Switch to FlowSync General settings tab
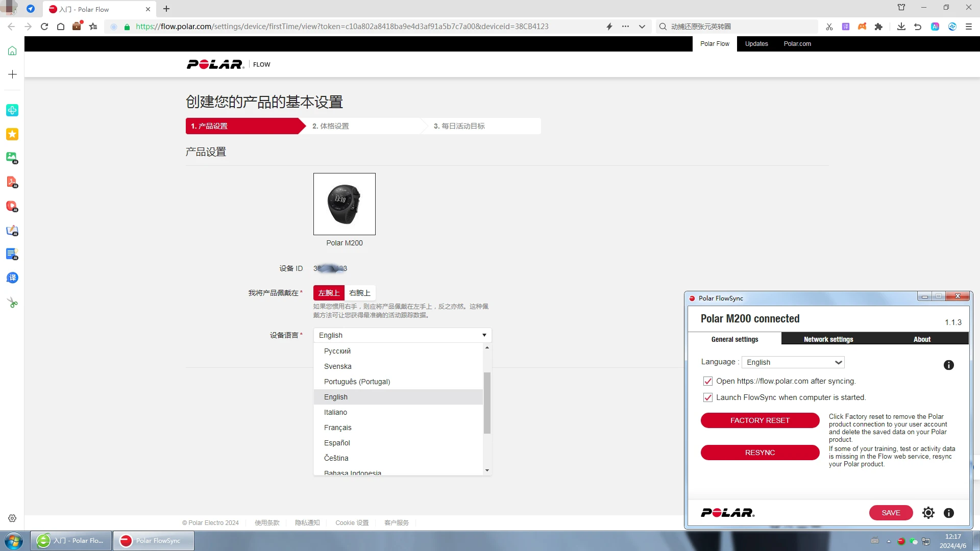The image size is (980, 551). point(734,339)
